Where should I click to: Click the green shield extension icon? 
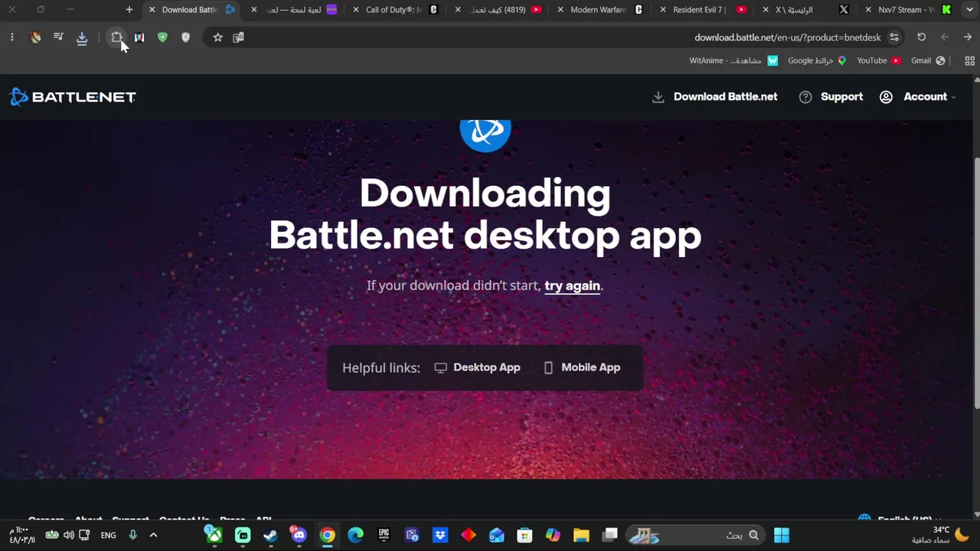tap(162, 37)
